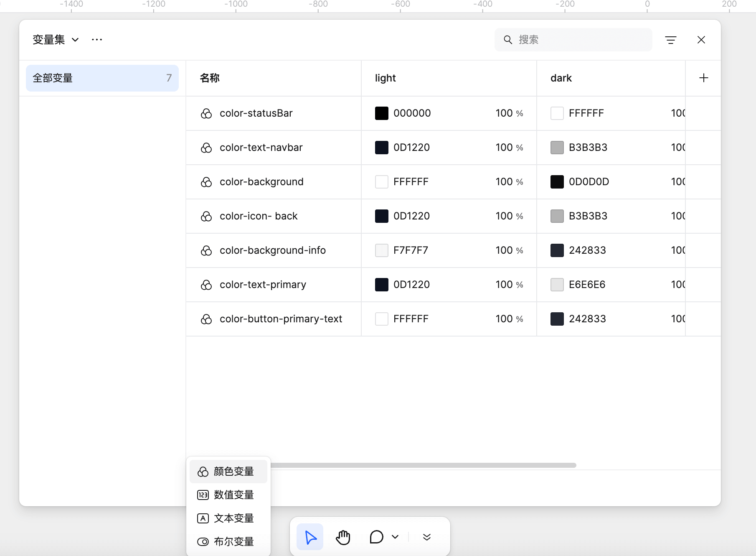Viewport: 756px width, 556px height.
Task: Click inside the 搜索 search field
Action: [576, 39]
